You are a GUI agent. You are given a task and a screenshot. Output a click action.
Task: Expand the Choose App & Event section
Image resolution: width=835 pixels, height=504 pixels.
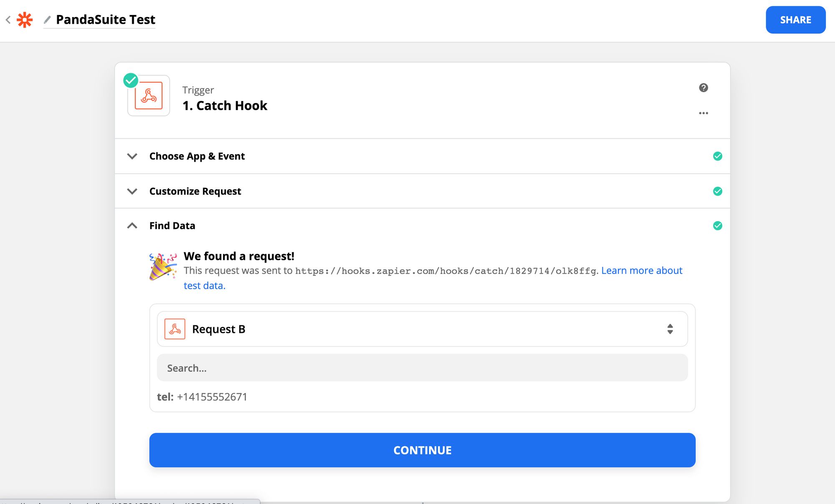pyautogui.click(x=132, y=156)
